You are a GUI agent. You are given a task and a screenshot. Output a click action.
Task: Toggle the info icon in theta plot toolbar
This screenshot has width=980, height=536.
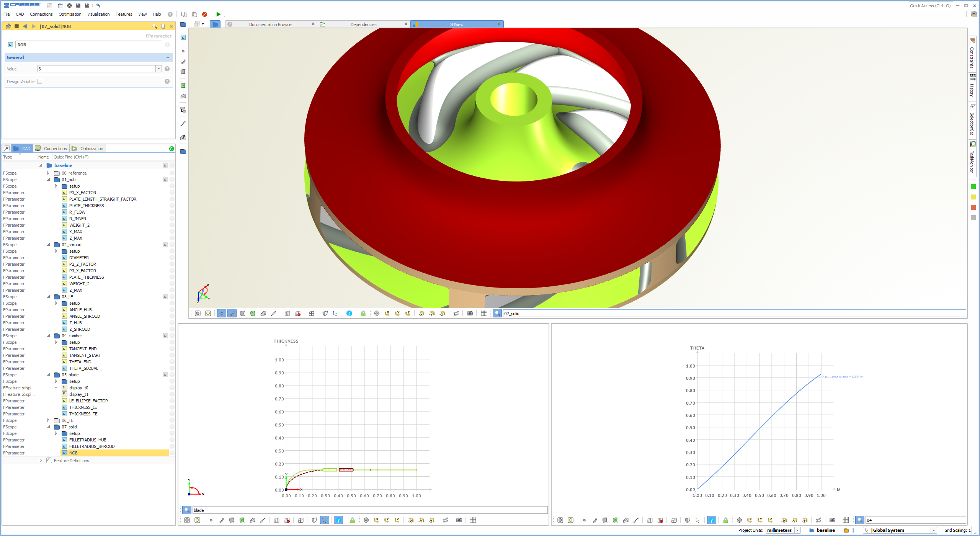[x=711, y=520]
